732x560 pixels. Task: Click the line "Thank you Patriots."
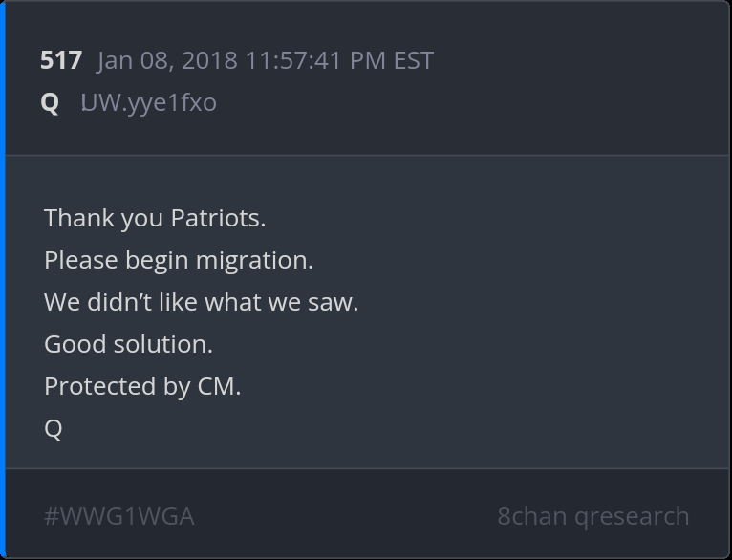click(x=155, y=218)
